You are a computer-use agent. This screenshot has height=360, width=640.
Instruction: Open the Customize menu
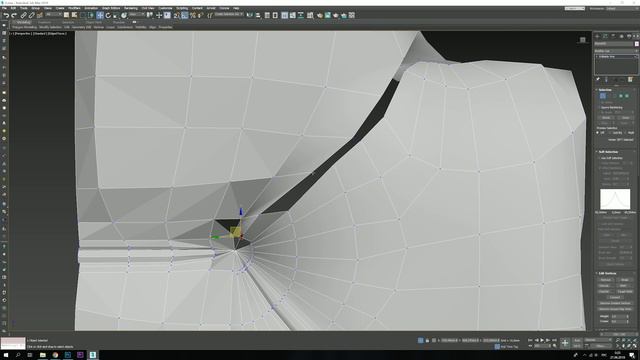(165, 8)
